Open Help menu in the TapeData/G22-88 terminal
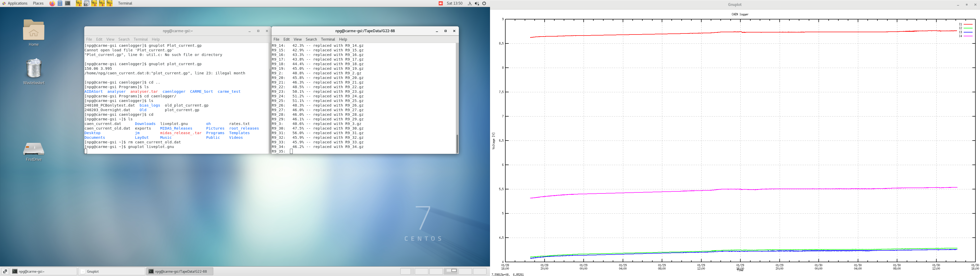 (343, 39)
